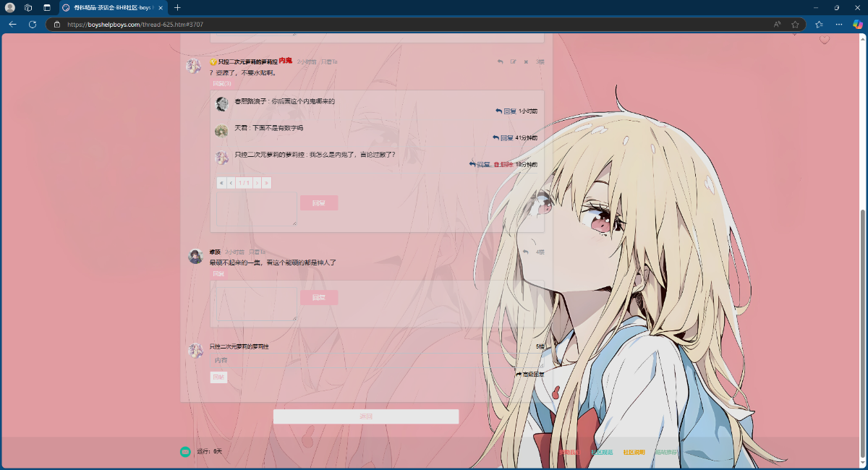The height and width of the screenshot is (470, 868).
Task: View site information lock icon
Action: pos(57,24)
